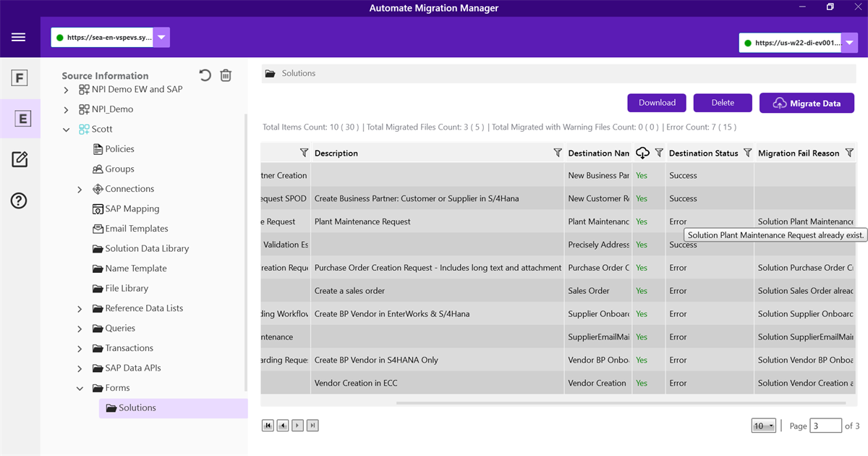Collapse the Scott tree node

(67, 130)
